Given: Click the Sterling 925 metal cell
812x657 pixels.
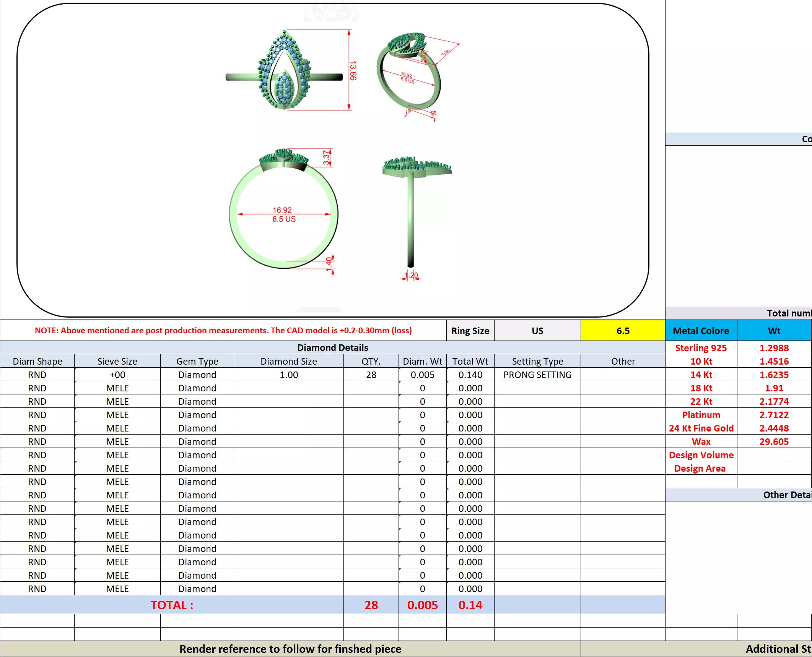Looking at the screenshot, I should (700, 348).
